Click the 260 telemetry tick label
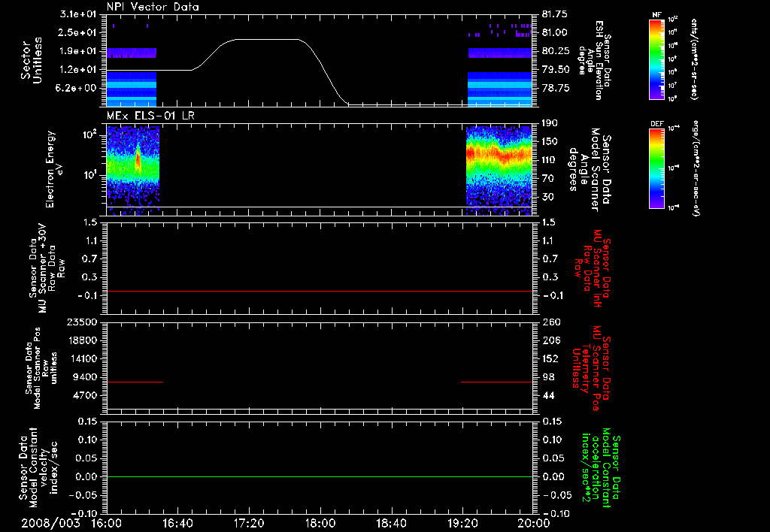Viewport: 770px width, 532px height. click(550, 322)
